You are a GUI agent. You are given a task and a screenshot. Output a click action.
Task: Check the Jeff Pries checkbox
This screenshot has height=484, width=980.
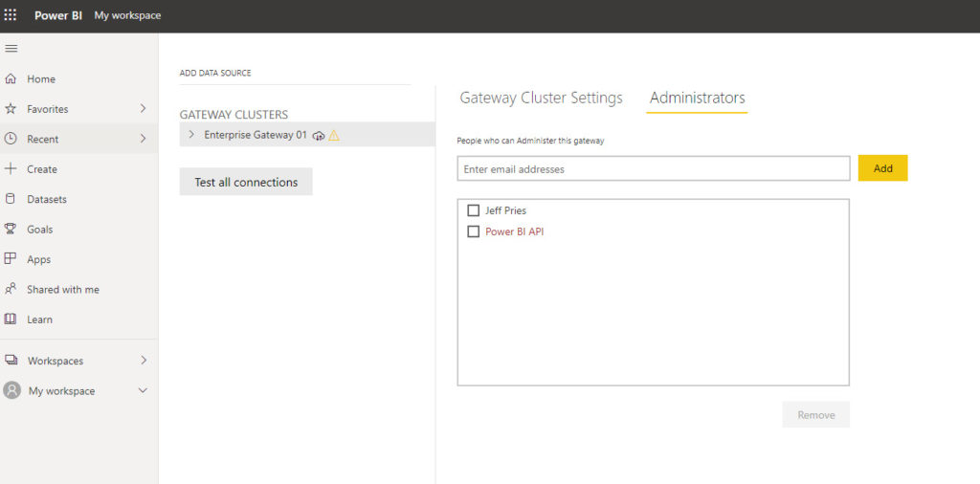(x=473, y=210)
